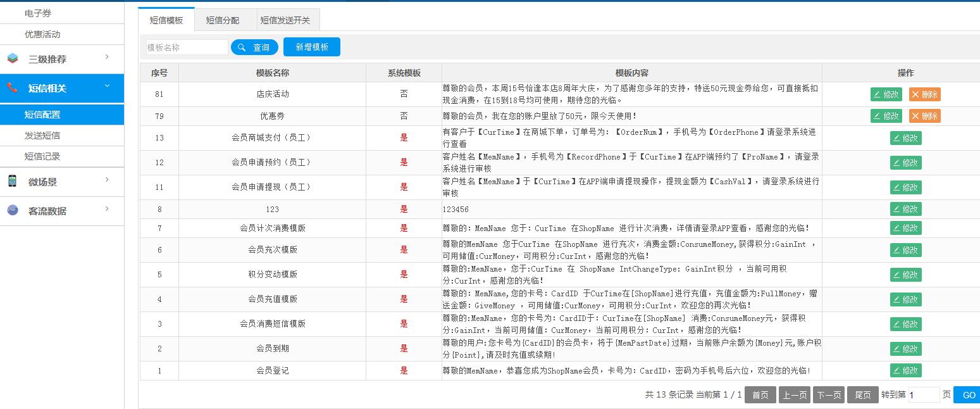Click the pencil icon on 店庆活动 修改 button

[877, 94]
